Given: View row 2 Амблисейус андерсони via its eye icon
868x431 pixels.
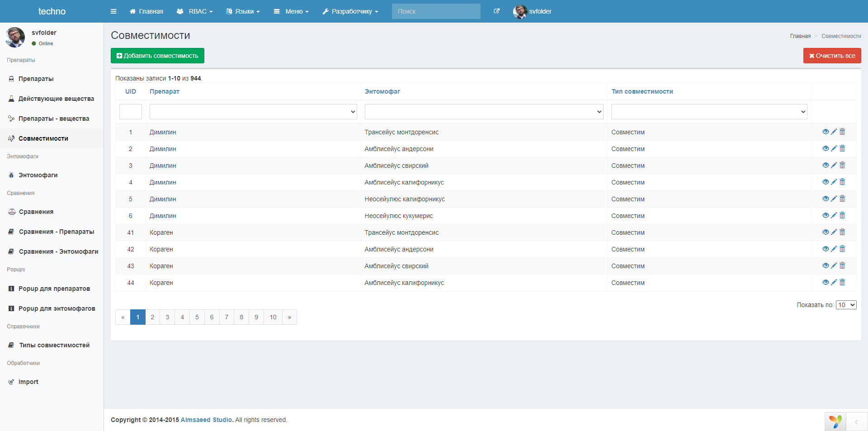Looking at the screenshot, I should (826, 149).
